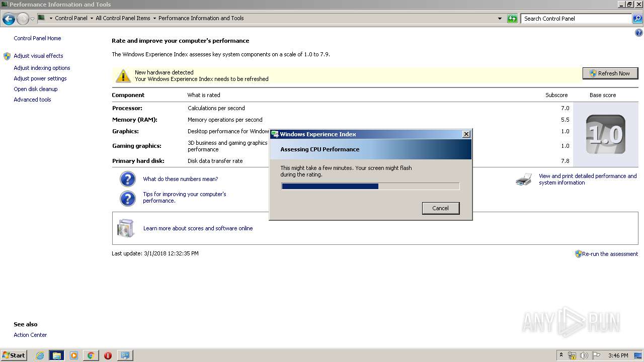
Task: Click the address bar computer icon
Action: click(x=42, y=18)
